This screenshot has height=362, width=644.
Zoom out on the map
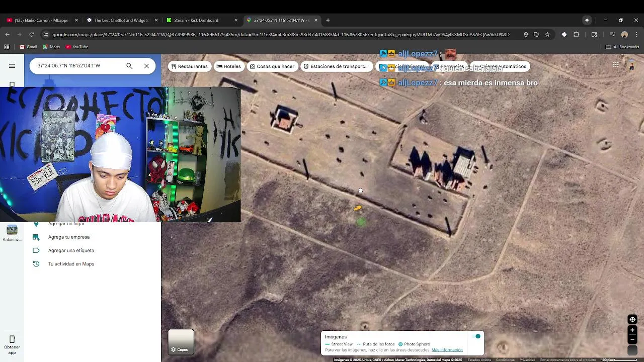point(632,339)
